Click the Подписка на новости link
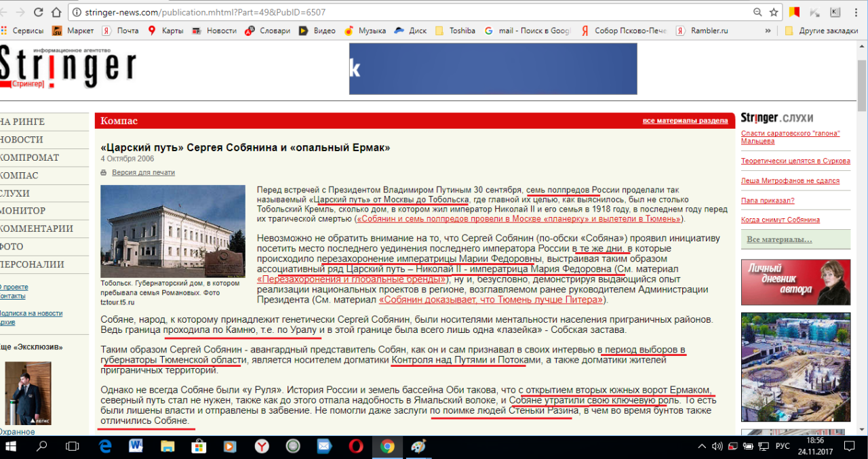Screen dimensions: 868x459 (31, 313)
